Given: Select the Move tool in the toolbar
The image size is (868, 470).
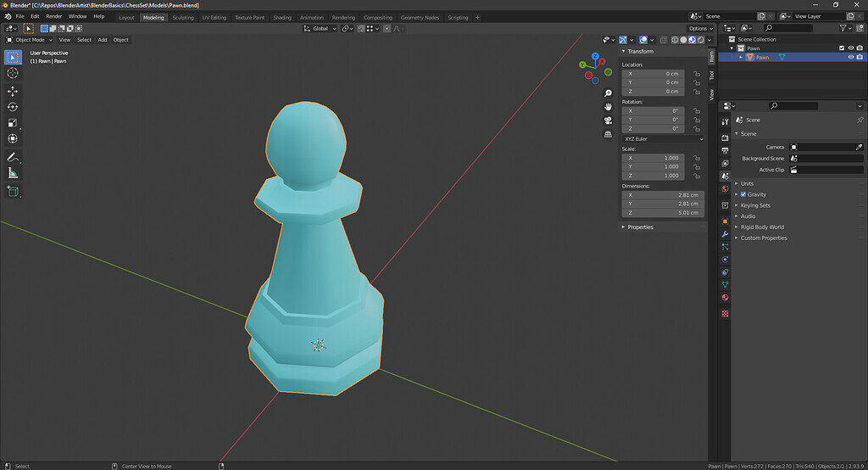Looking at the screenshot, I should pyautogui.click(x=13, y=91).
